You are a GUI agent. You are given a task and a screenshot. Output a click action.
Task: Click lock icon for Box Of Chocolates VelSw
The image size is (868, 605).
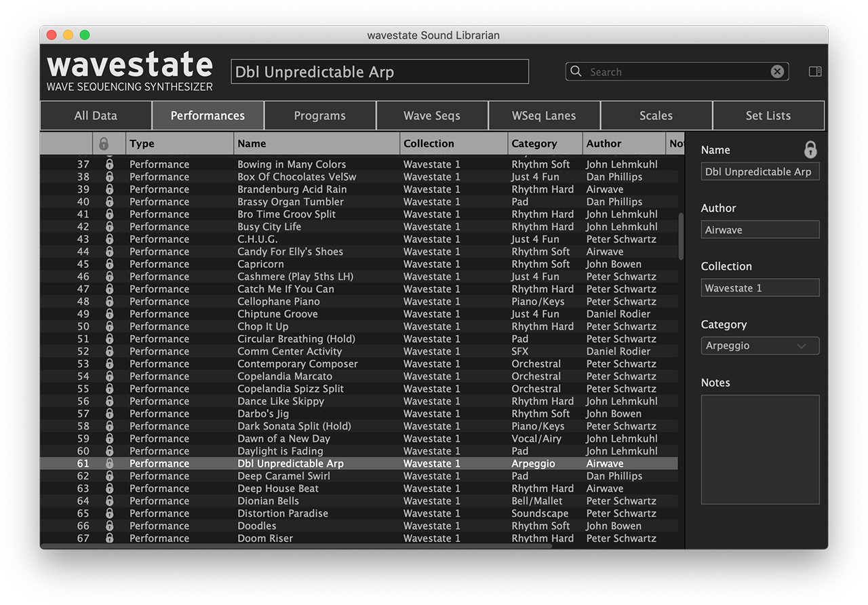[109, 177]
